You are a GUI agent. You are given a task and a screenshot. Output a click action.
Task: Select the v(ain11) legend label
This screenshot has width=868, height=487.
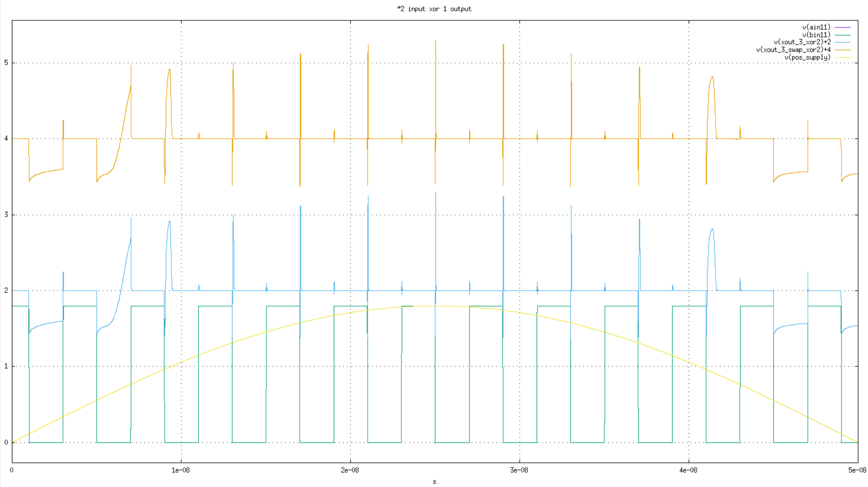pos(816,27)
